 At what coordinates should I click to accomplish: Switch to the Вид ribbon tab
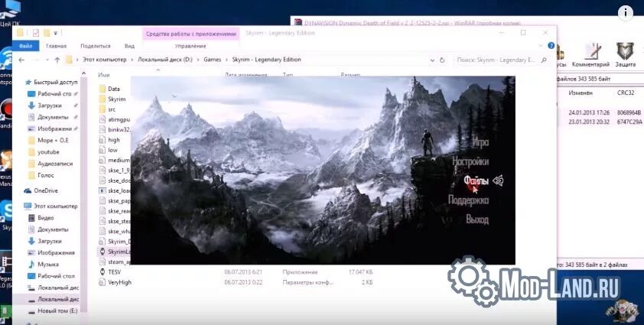(x=129, y=46)
